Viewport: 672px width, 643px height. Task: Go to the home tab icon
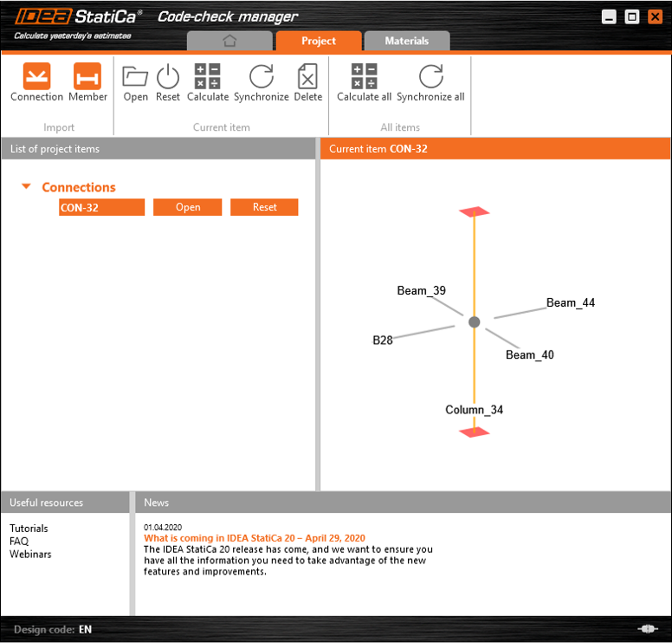click(229, 41)
